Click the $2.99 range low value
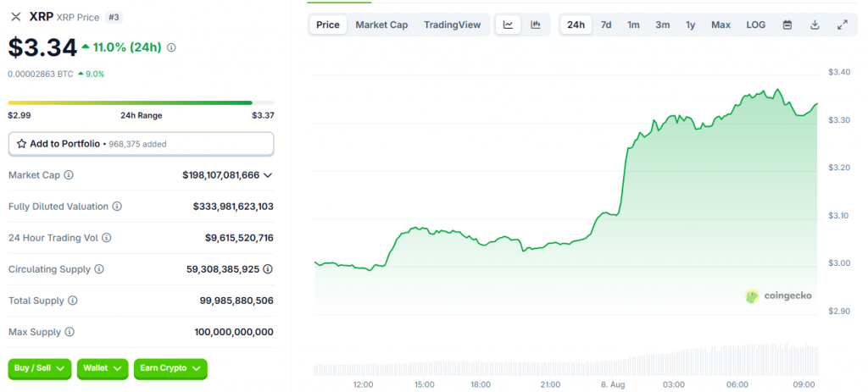Image resolution: width=868 pixels, height=392 pixels. [19, 115]
